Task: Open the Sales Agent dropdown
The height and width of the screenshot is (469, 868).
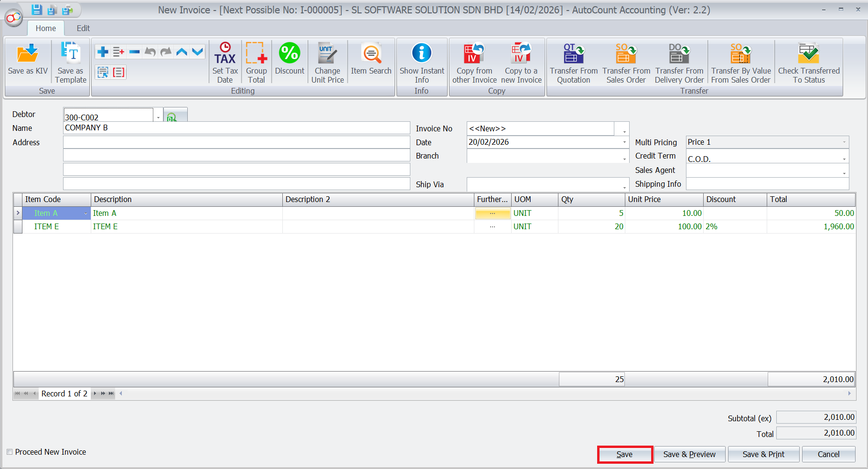Action: [844, 172]
